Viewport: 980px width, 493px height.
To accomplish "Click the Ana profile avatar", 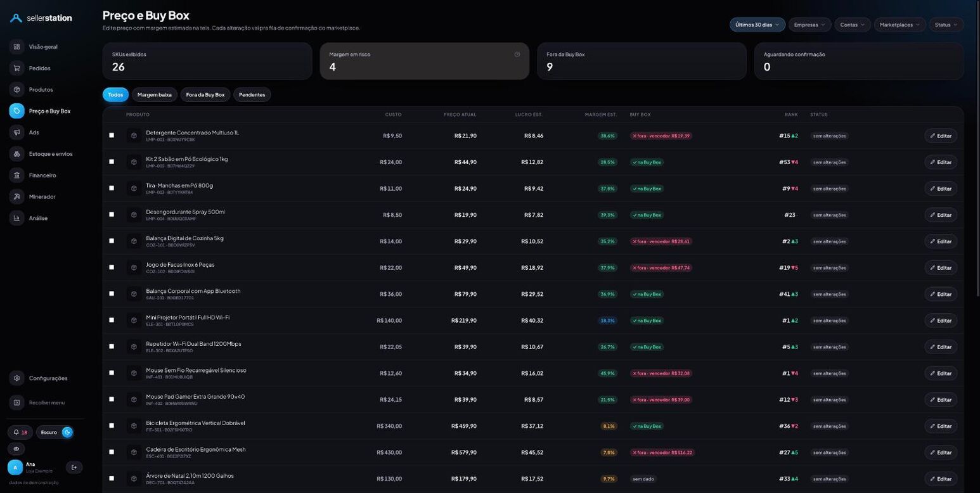I will tap(15, 468).
